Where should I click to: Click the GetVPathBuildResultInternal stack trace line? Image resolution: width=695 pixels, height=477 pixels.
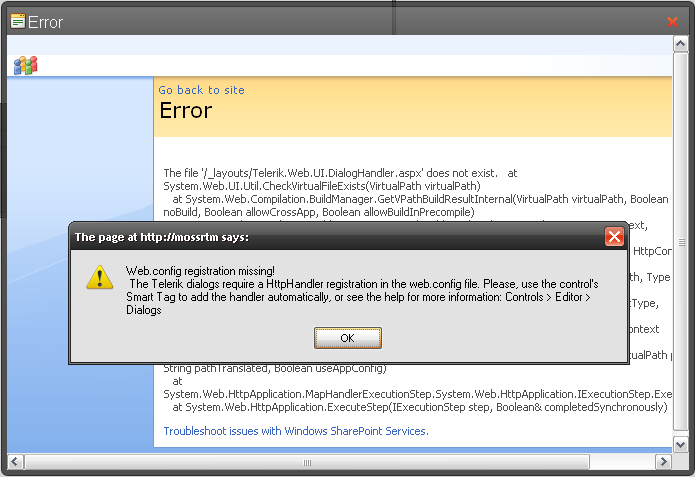coord(420,199)
